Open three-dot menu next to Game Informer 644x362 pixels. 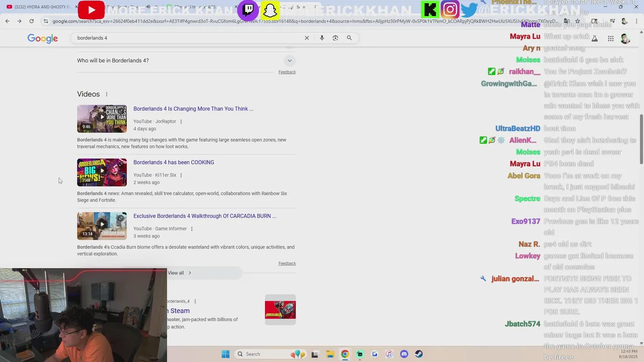click(192, 229)
